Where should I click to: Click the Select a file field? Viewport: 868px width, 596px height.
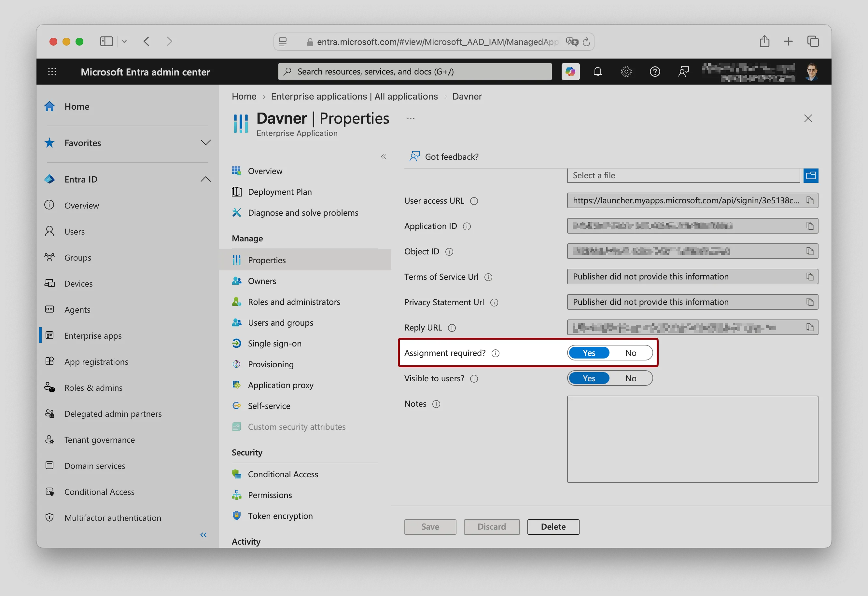(x=683, y=175)
